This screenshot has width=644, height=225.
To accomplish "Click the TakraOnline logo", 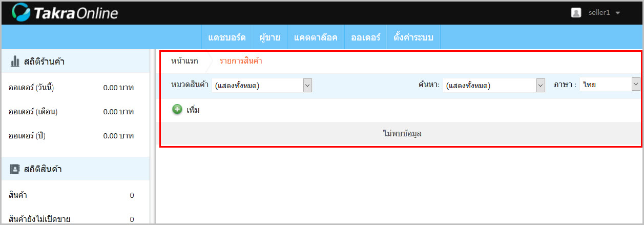I will [65, 13].
